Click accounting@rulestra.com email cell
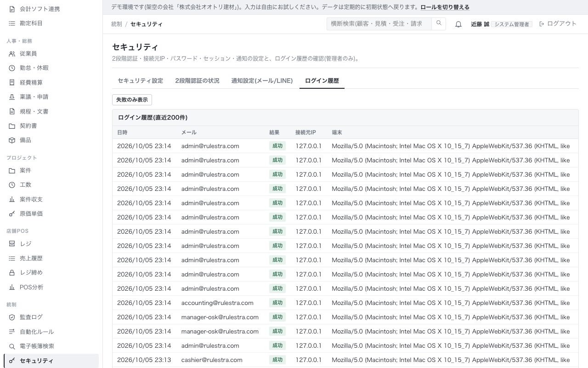The image size is (588, 368). pos(217,303)
